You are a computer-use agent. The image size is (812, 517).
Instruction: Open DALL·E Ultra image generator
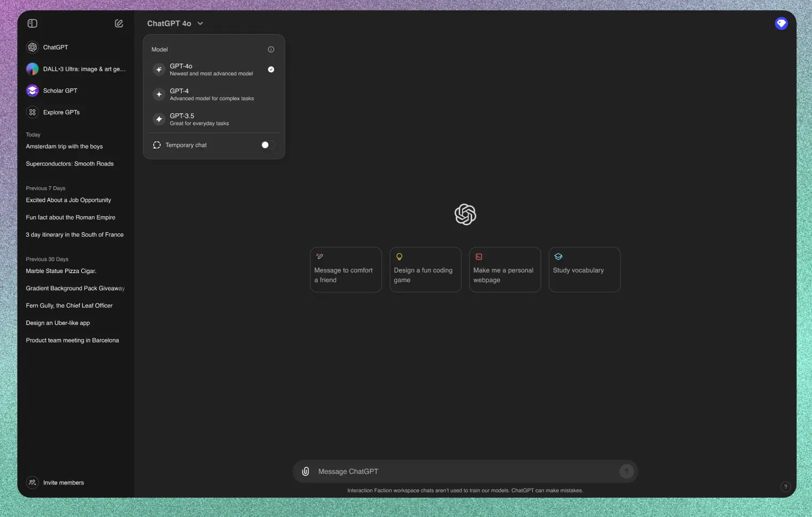click(75, 69)
